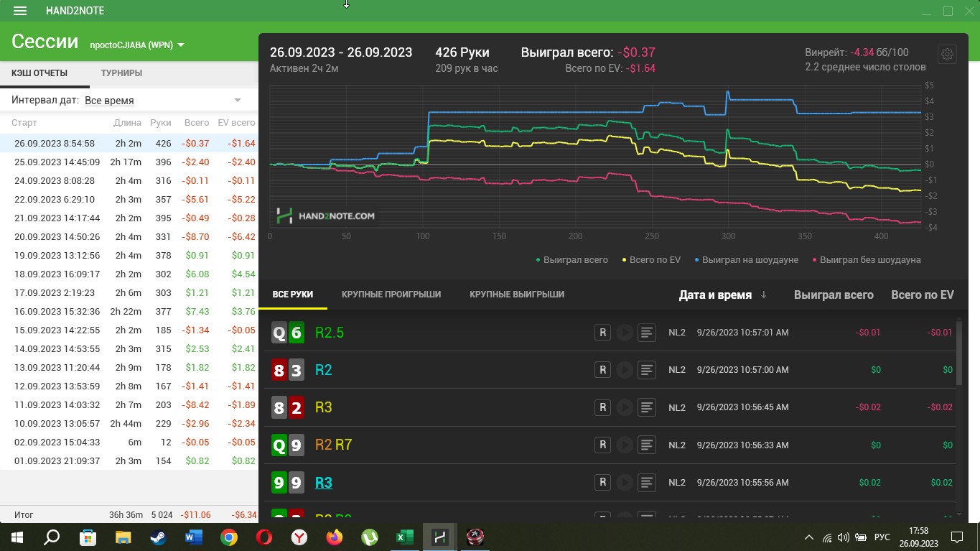
Task: Open hand text icon for Q9 hand
Action: 647,445
